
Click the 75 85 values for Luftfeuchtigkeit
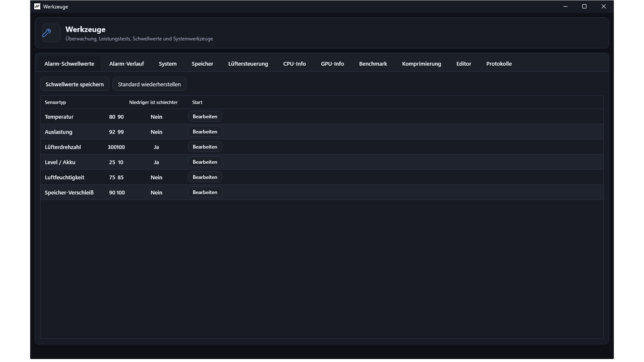tap(116, 177)
